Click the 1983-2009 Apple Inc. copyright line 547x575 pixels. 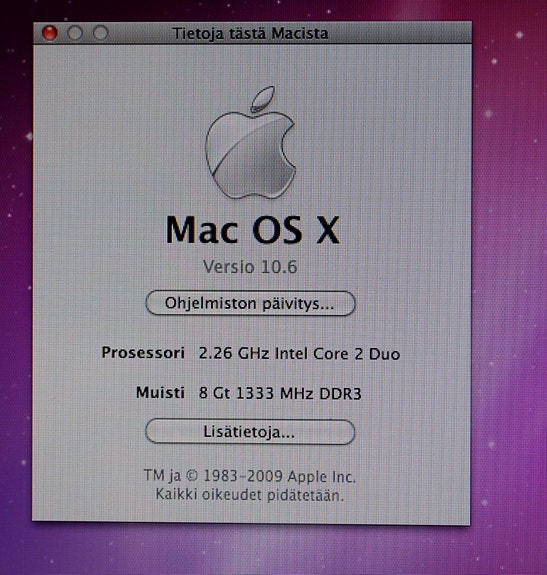click(x=250, y=476)
